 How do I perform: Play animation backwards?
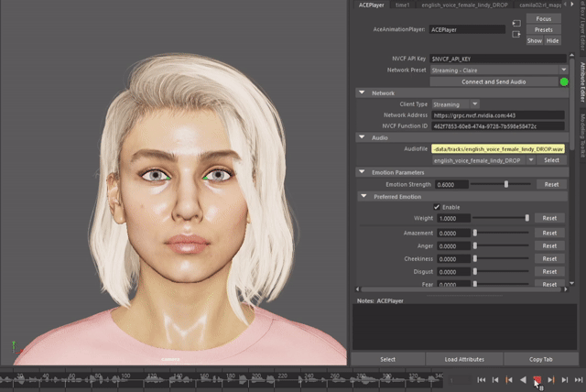[x=523, y=380]
